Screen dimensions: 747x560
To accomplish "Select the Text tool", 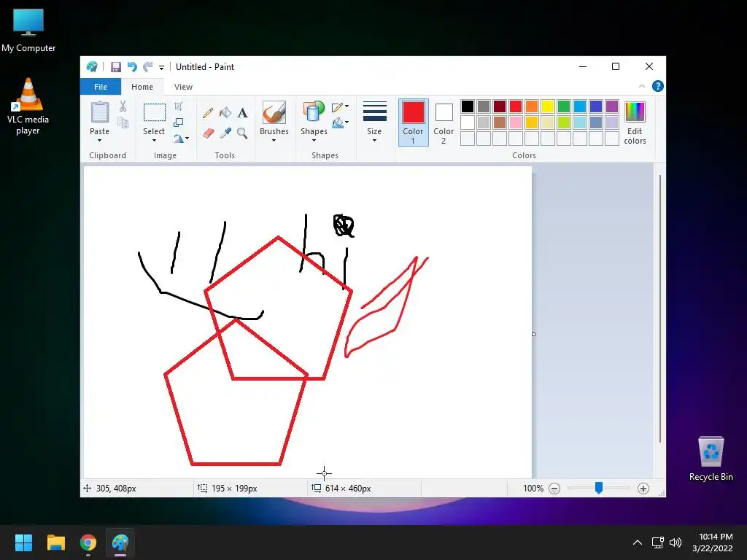I will tap(242, 113).
